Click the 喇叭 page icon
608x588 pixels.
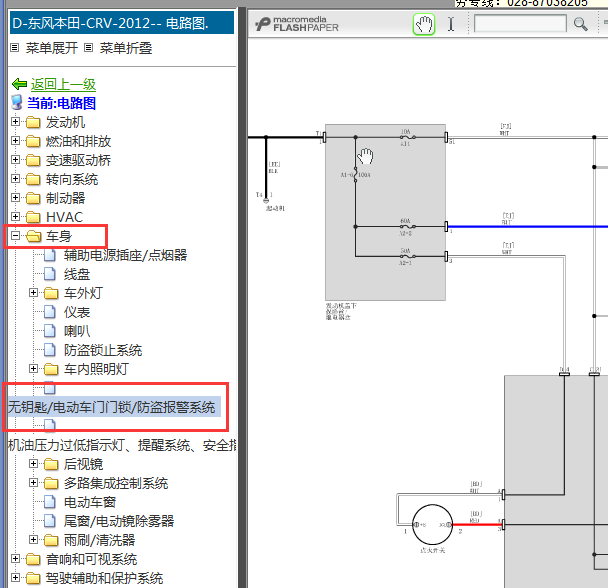tap(50, 331)
